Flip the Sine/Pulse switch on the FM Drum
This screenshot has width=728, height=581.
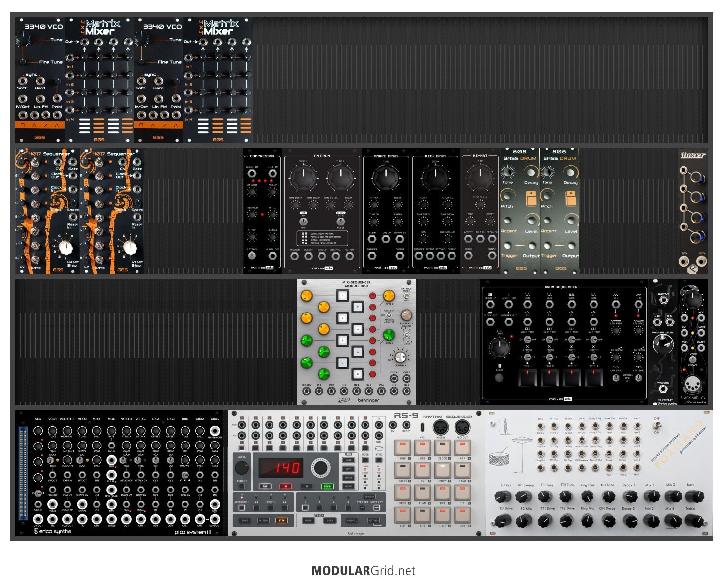pyautogui.click(x=341, y=221)
